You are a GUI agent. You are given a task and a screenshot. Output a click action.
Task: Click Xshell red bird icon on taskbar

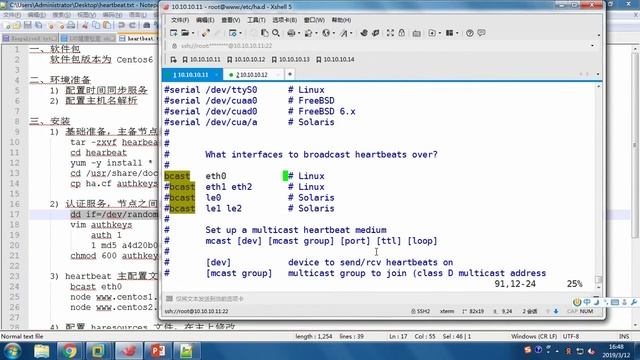(129, 351)
